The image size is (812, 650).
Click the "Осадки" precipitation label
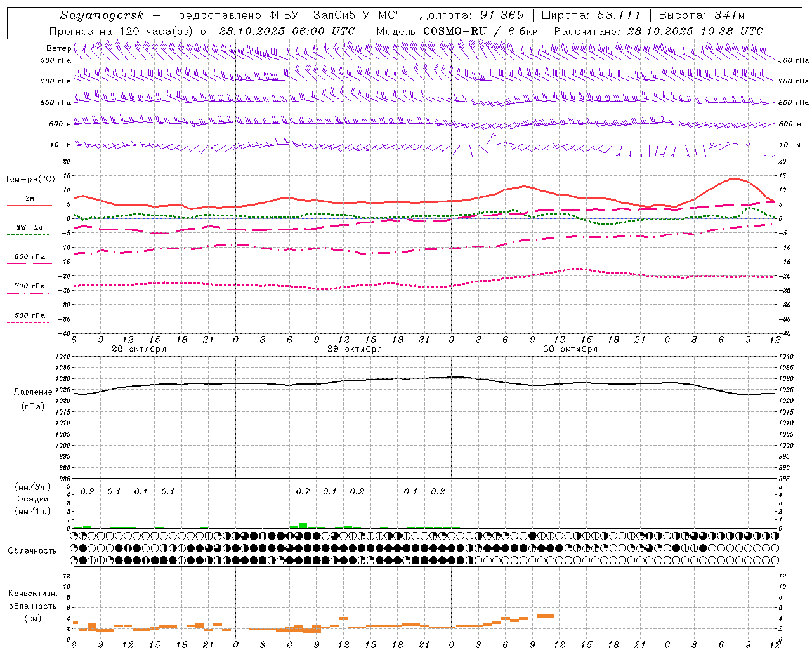coord(32,499)
